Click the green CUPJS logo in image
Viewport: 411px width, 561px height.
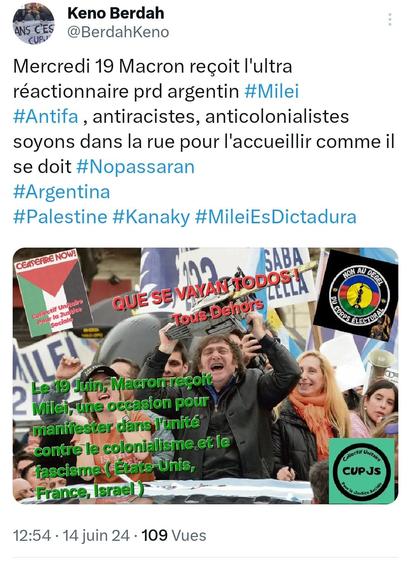pos(362,471)
